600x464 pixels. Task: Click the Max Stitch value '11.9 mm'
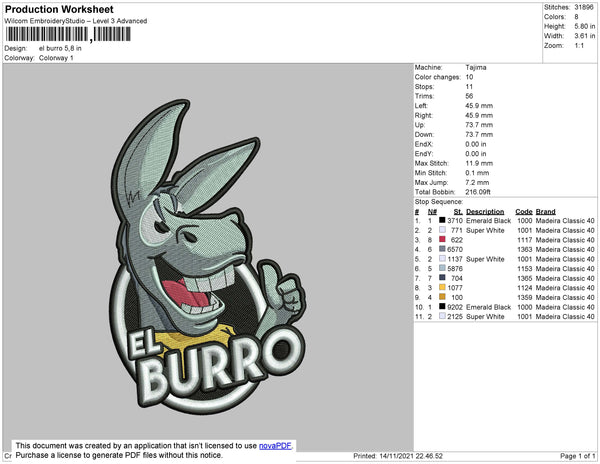click(x=479, y=163)
